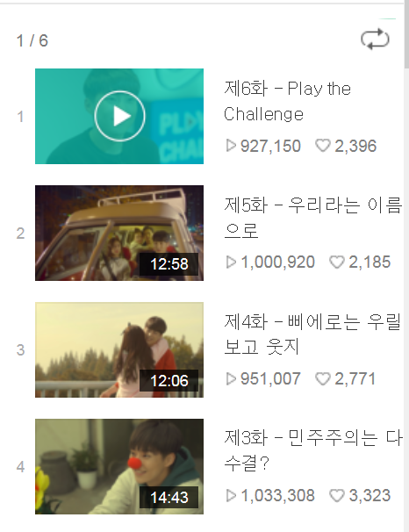Image resolution: width=409 pixels, height=532 pixels.
Task: Open the 제3화 red clown nose thumbnail
Action: (x=119, y=466)
